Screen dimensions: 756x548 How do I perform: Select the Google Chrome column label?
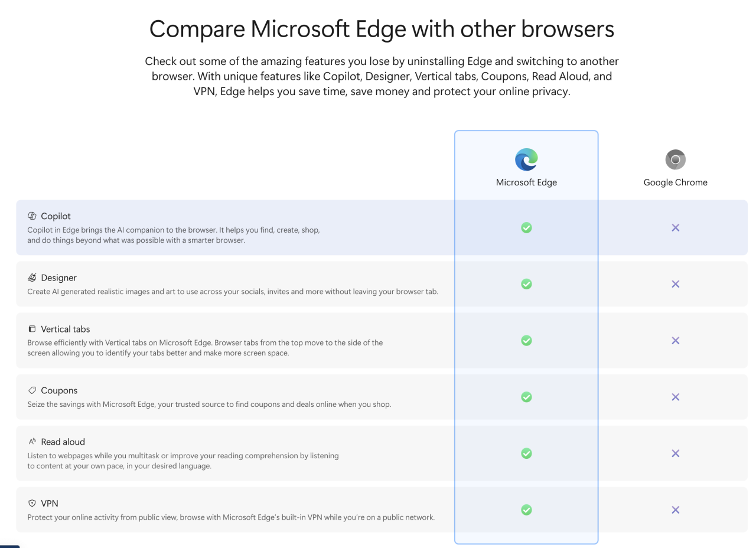coord(675,182)
